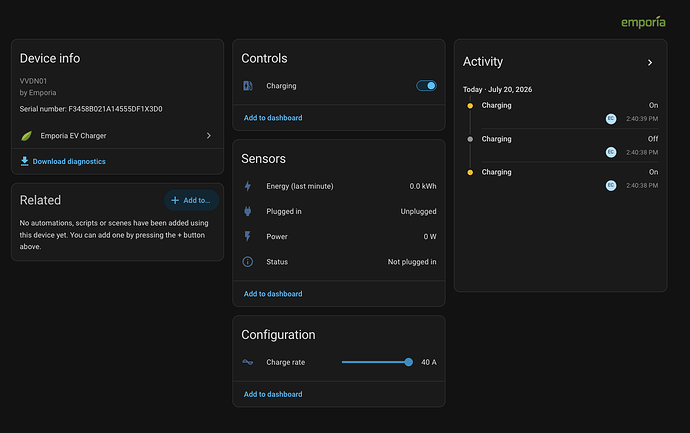Open the Activity panel chevron
This screenshot has width=690, height=433.
click(650, 62)
